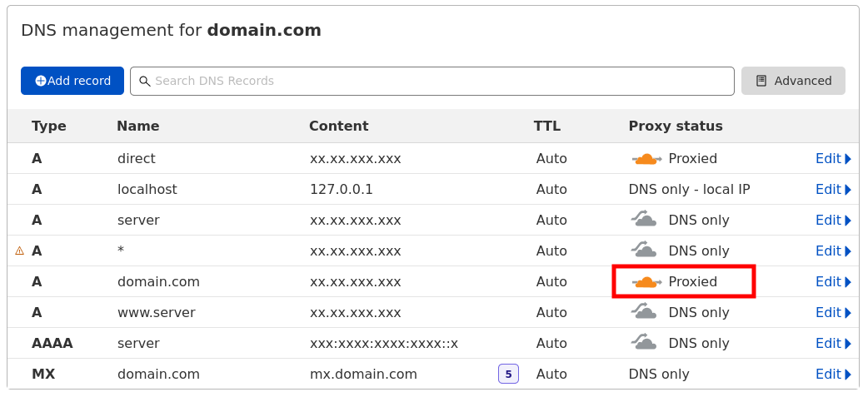Viewport: 868px width, 397px height.
Task: Sort by the Name column header
Action: (x=137, y=127)
